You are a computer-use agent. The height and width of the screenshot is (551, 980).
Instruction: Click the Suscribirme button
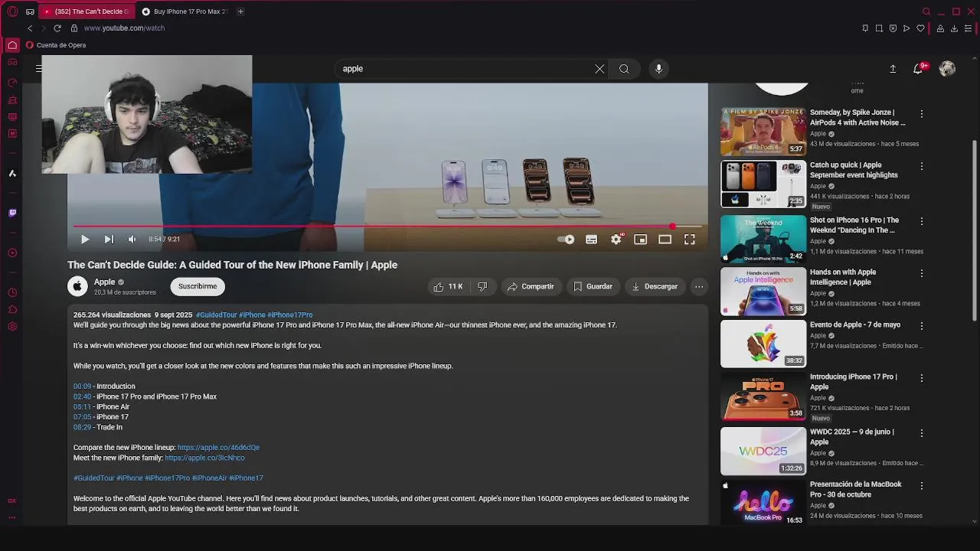click(x=198, y=286)
